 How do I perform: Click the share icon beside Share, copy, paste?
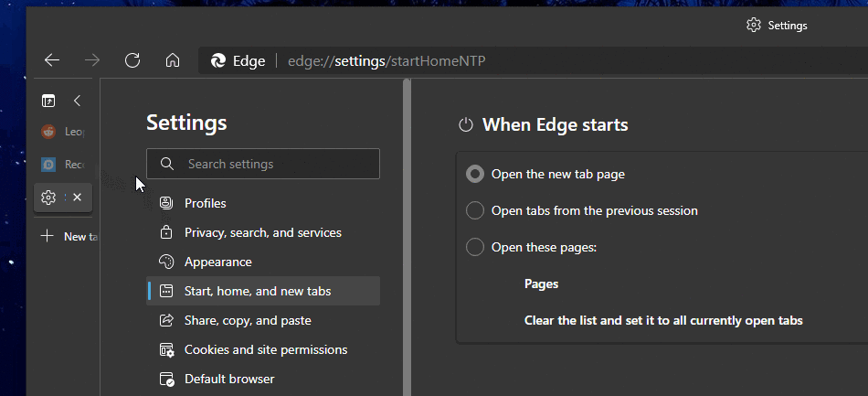click(x=166, y=321)
